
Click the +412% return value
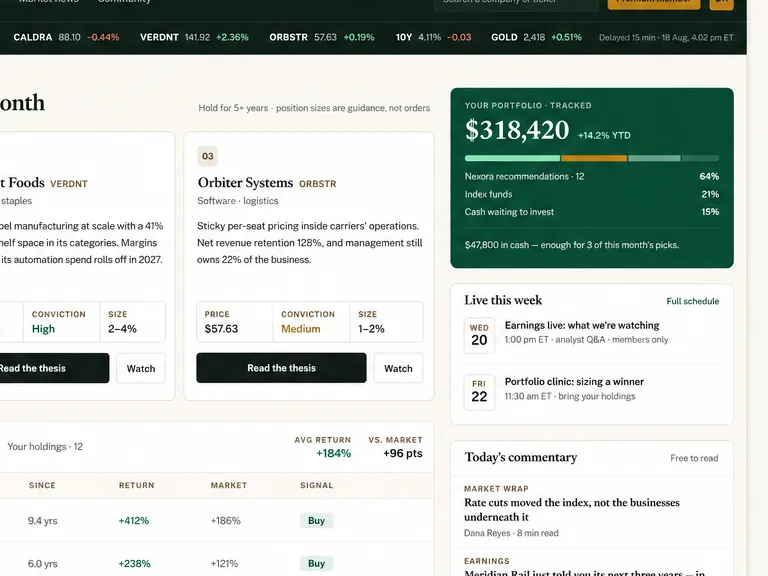click(134, 521)
